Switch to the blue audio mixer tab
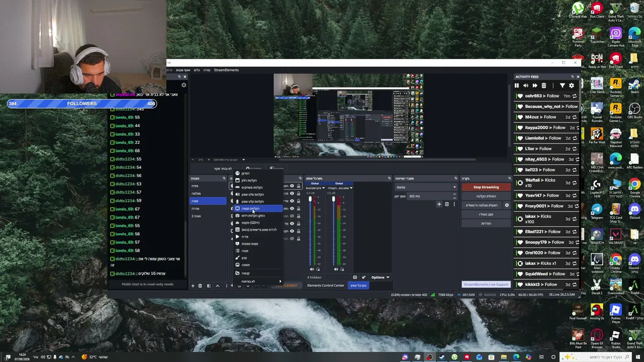644x362 pixels. pos(358,285)
